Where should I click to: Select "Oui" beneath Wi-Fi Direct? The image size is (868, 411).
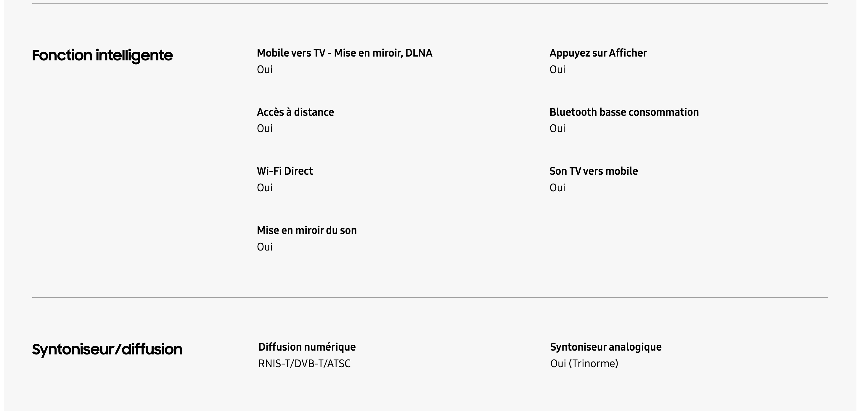pyautogui.click(x=264, y=187)
